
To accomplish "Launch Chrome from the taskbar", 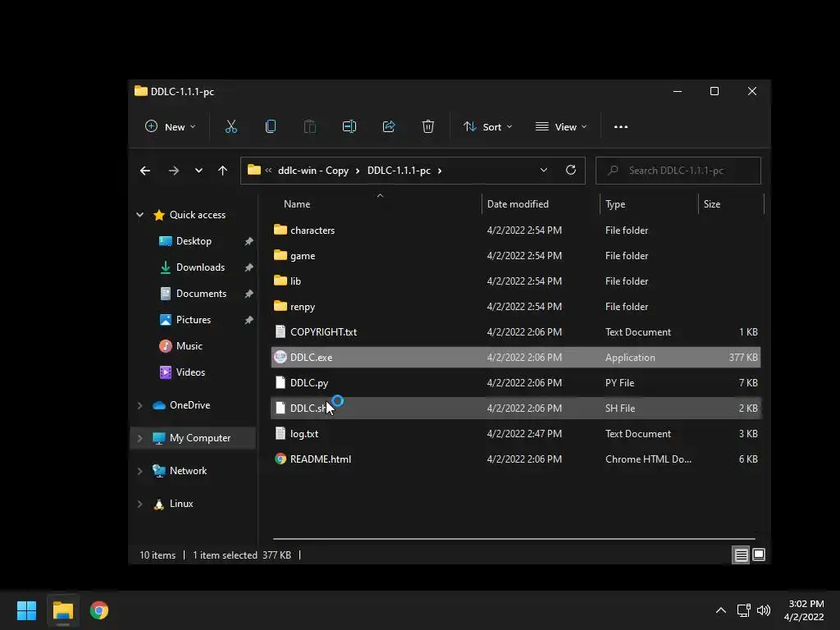I will coord(99,610).
